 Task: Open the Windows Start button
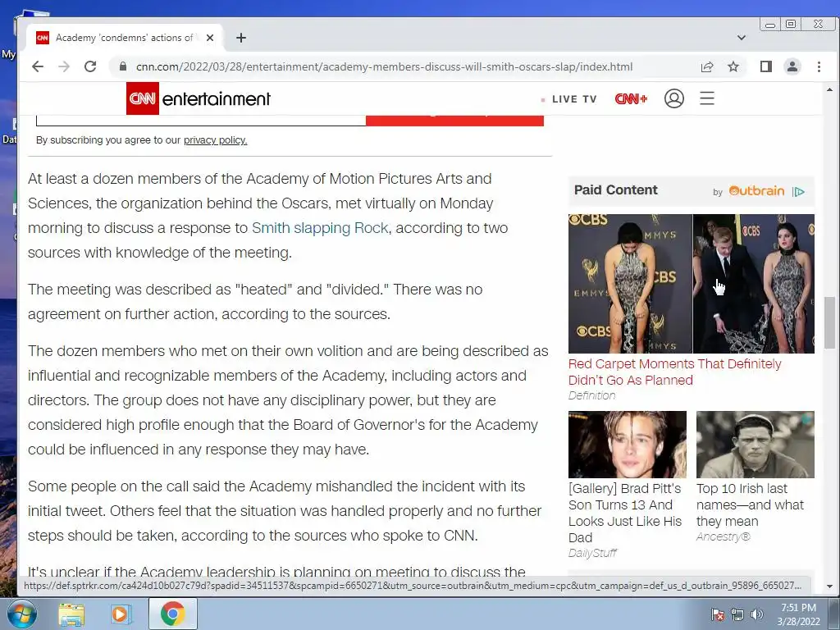[21, 614]
